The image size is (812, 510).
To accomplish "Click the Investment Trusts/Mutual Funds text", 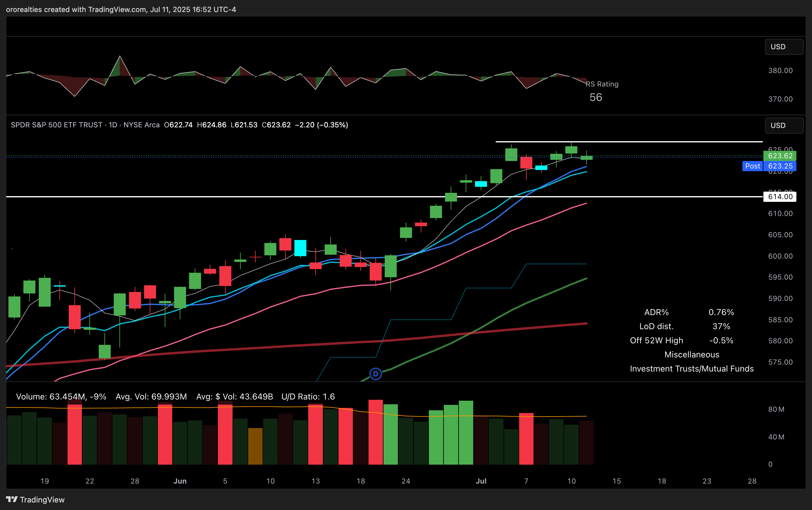I will 692,369.
